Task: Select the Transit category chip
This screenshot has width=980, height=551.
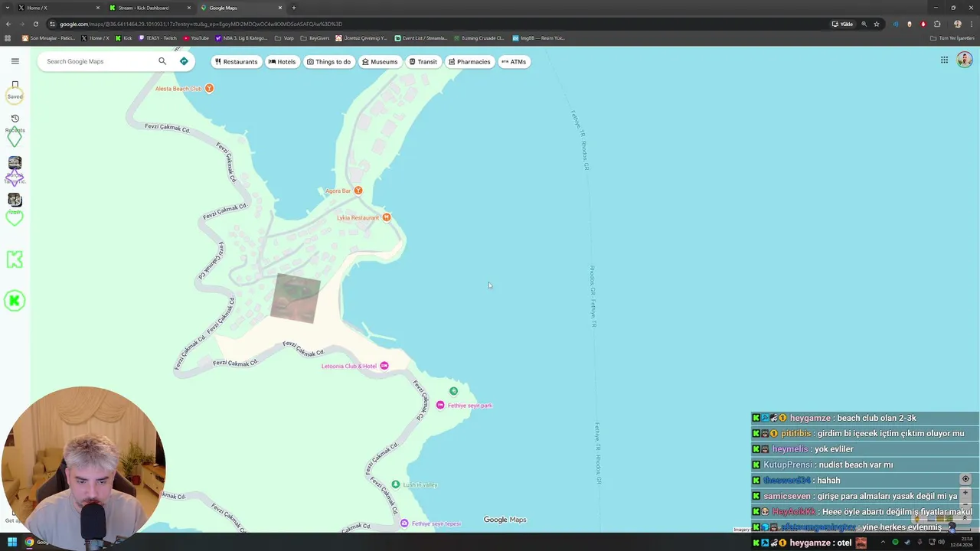Action: [423, 62]
